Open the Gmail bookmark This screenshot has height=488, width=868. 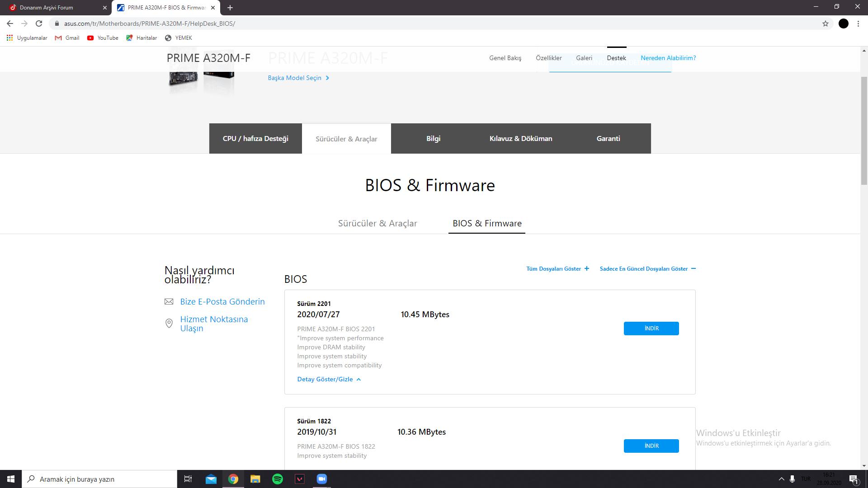pyautogui.click(x=67, y=38)
